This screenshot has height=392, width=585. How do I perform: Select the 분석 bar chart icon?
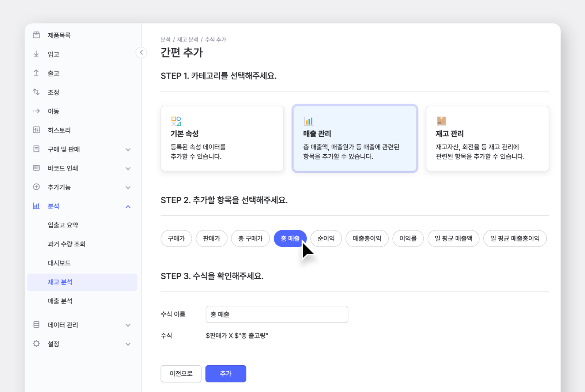click(36, 206)
